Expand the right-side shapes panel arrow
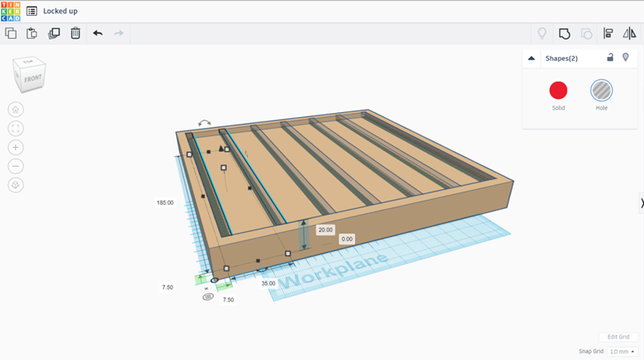644x360 pixels. tap(642, 203)
